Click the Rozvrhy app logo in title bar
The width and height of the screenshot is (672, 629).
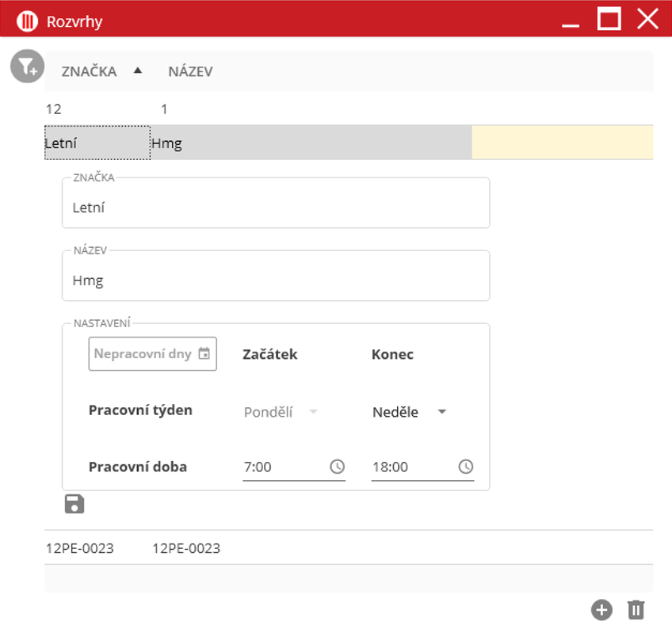[x=27, y=21]
